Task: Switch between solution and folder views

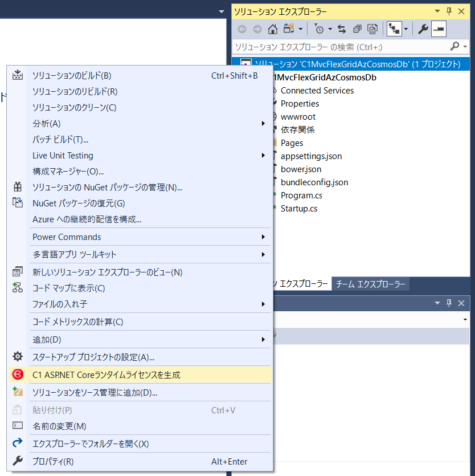Action: click(289, 29)
